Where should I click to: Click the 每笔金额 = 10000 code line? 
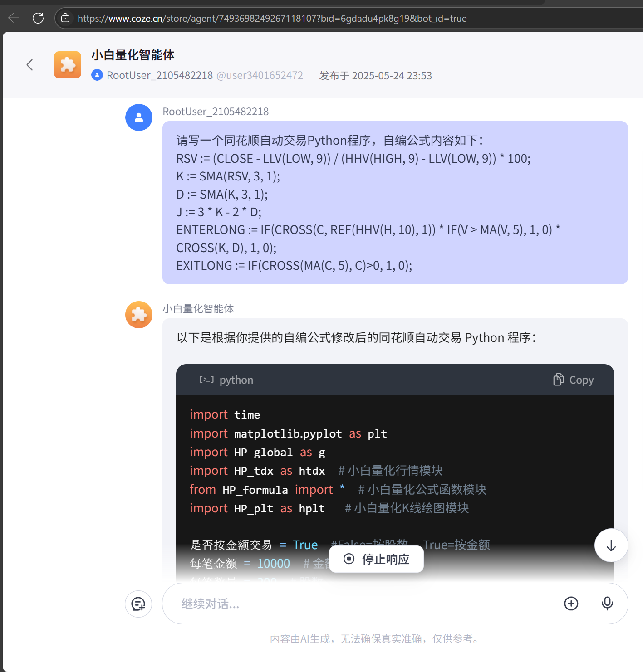240,564
